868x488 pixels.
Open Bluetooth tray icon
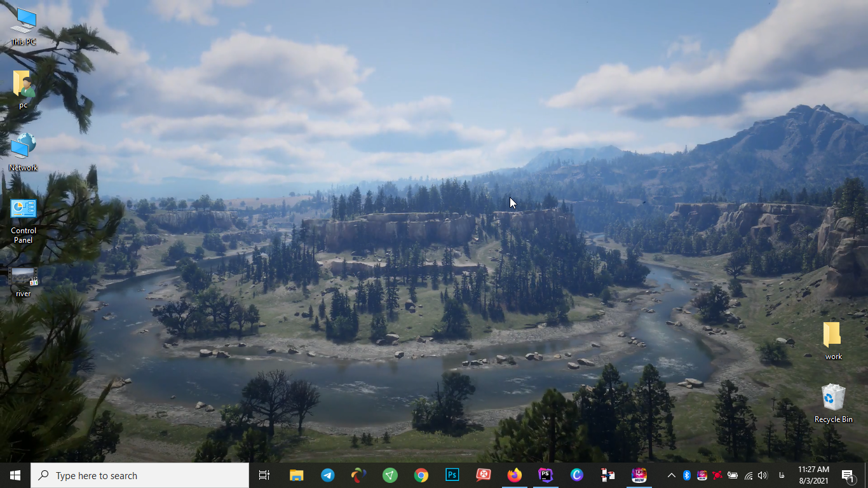tap(686, 475)
